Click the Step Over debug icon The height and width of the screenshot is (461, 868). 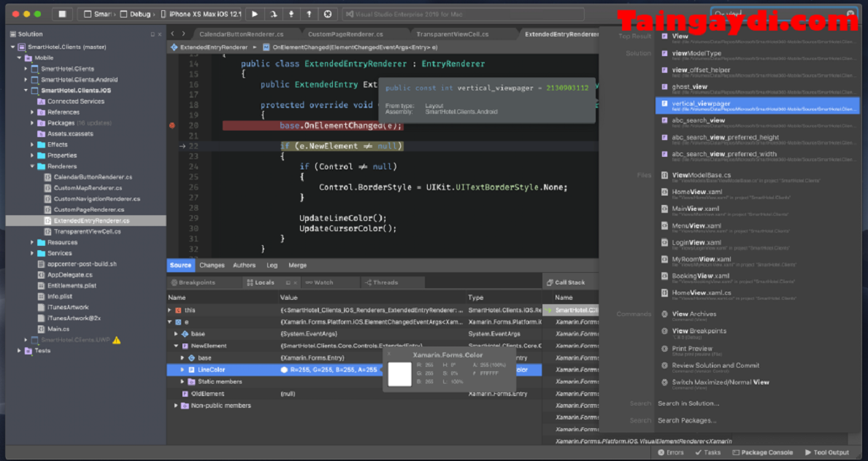pos(273,14)
